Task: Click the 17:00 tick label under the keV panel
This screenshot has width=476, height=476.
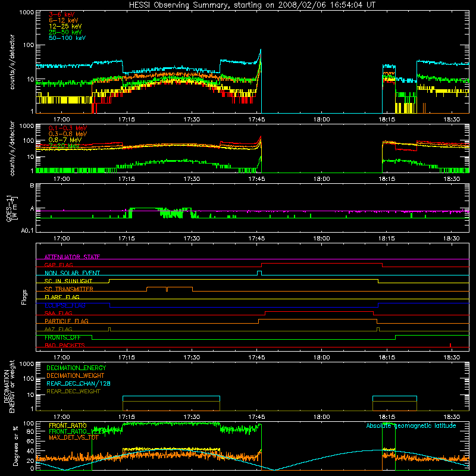Action: 62,120
